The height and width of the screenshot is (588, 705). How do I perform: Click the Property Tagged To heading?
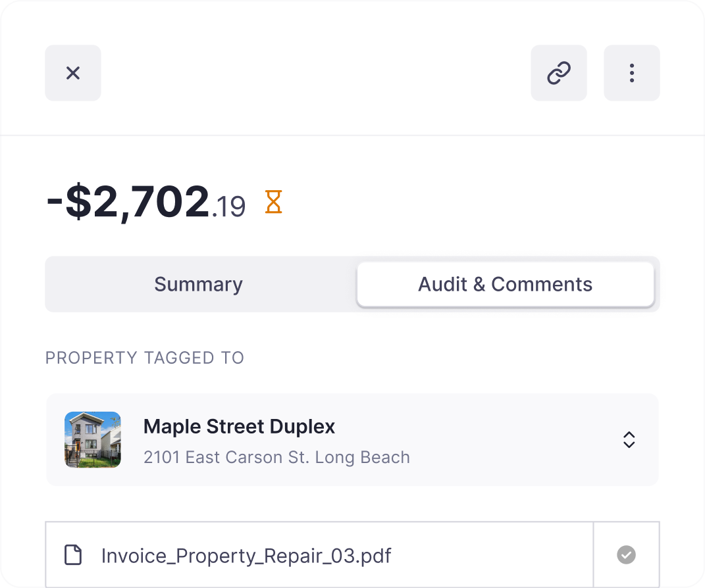[x=145, y=358]
